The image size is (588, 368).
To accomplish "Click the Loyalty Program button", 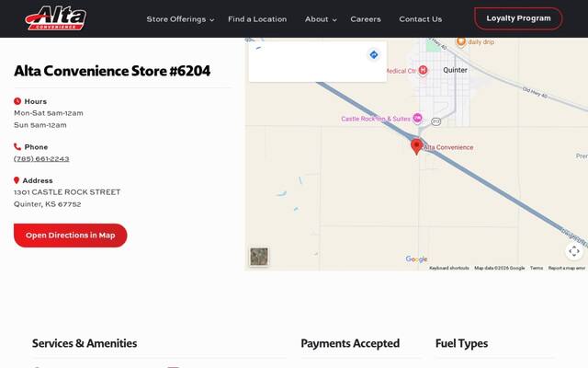I will pyautogui.click(x=518, y=18).
